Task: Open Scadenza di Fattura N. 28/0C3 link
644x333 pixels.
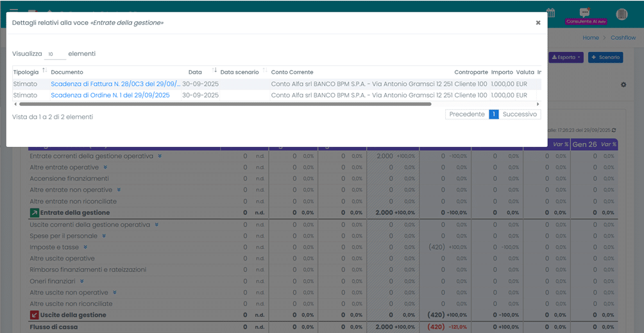Action: pos(115,84)
